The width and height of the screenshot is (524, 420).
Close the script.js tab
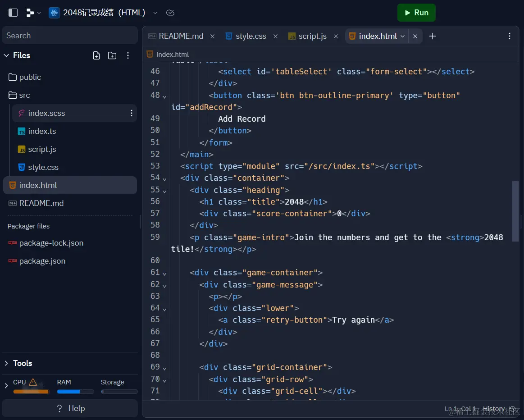[336, 36]
